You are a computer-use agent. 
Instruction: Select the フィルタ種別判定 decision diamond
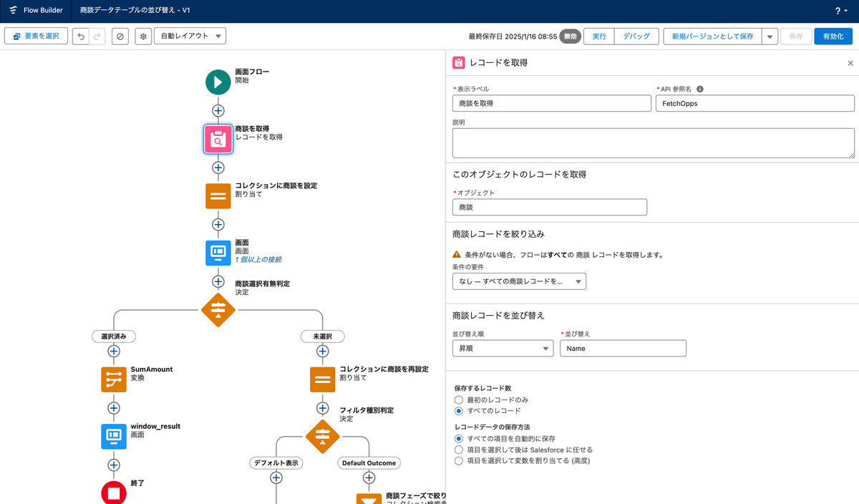[x=323, y=436]
